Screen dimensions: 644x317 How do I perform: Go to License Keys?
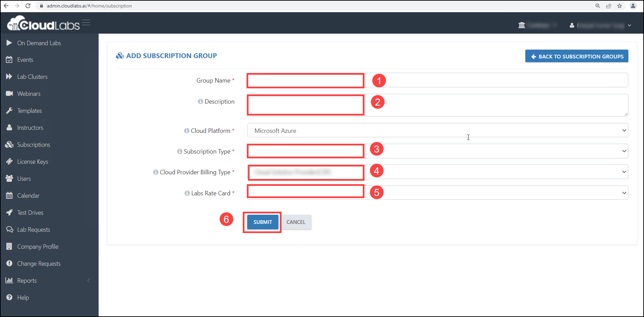[33, 162]
